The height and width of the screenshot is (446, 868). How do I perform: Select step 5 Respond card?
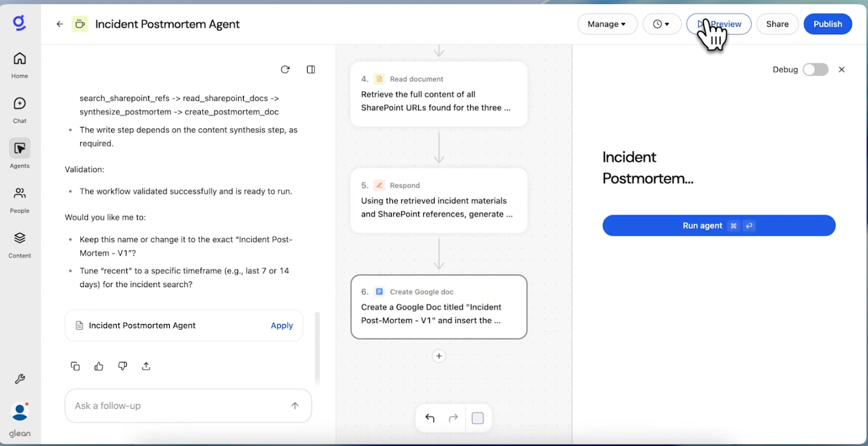[439, 201]
